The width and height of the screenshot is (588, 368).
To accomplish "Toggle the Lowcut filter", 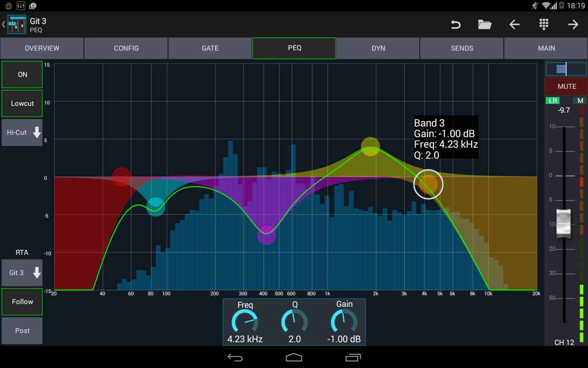I will [22, 103].
